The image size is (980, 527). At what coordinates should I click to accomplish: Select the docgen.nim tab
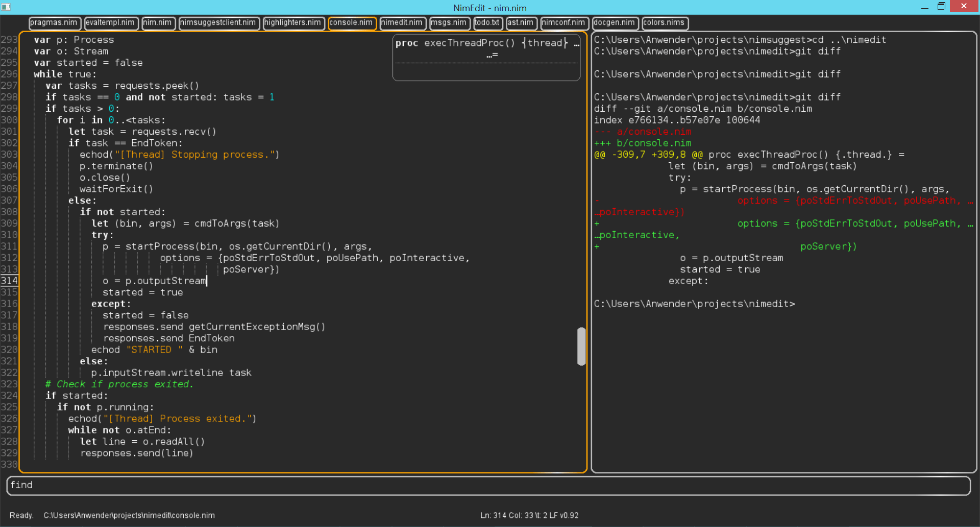[x=615, y=23]
